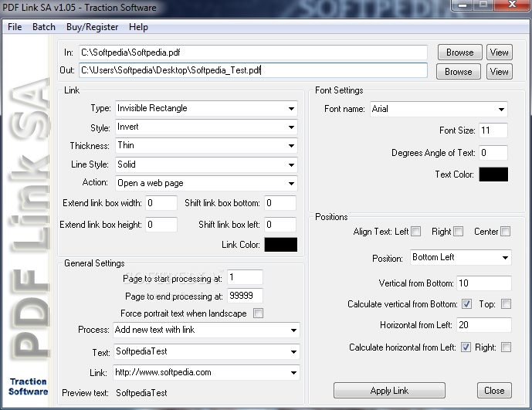Image resolution: width=532 pixels, height=410 pixels.
Task: Click the Shift link box left field
Action: coord(280,225)
